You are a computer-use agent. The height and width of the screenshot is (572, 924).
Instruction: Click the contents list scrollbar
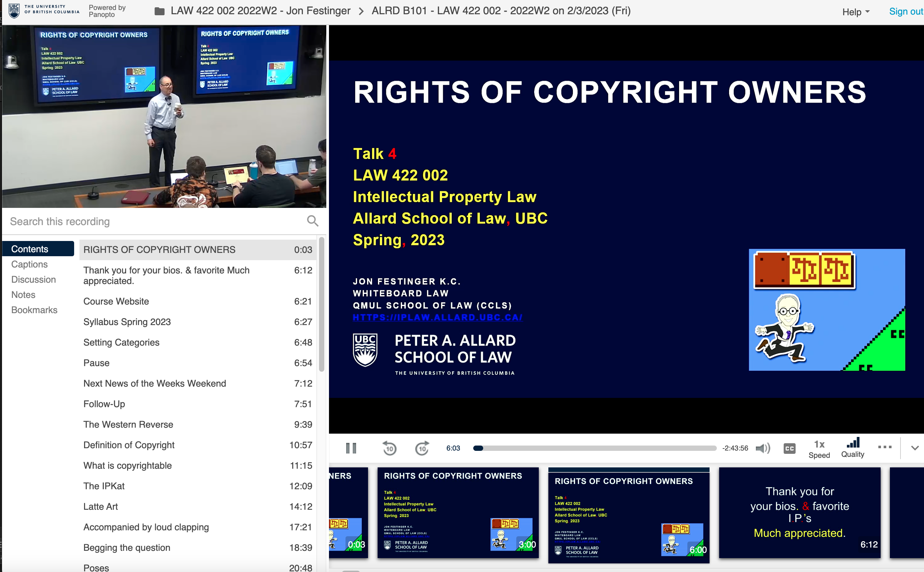point(321,305)
